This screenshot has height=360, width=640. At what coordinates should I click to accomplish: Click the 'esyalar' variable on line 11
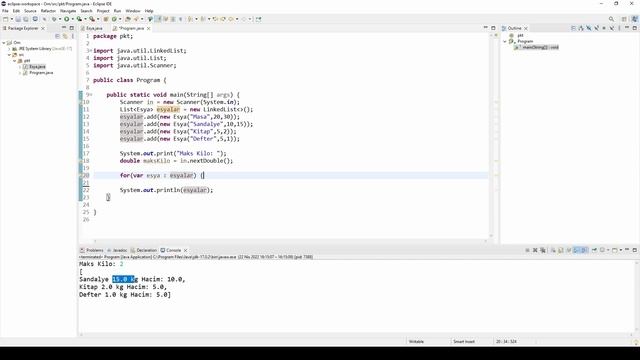coord(168,109)
